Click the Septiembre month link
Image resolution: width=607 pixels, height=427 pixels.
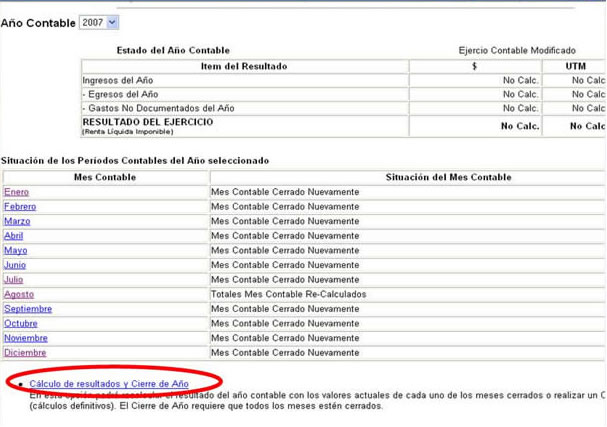coord(27,309)
